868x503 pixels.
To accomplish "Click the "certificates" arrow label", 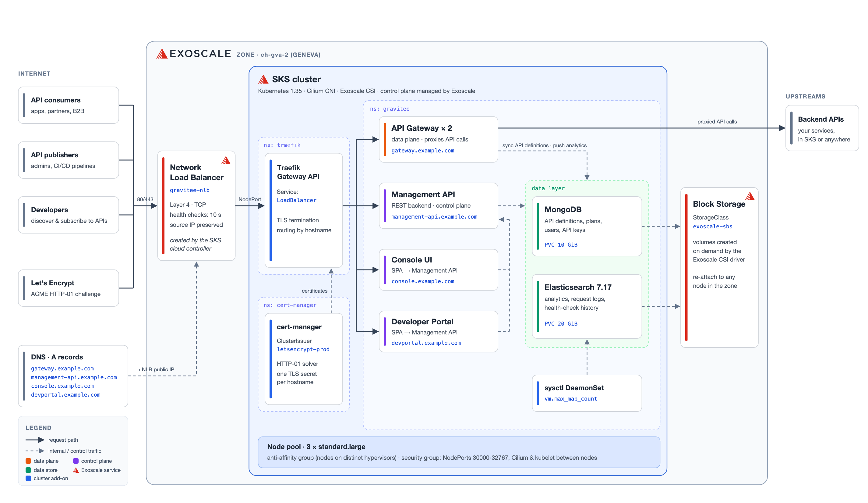I will 315,291.
